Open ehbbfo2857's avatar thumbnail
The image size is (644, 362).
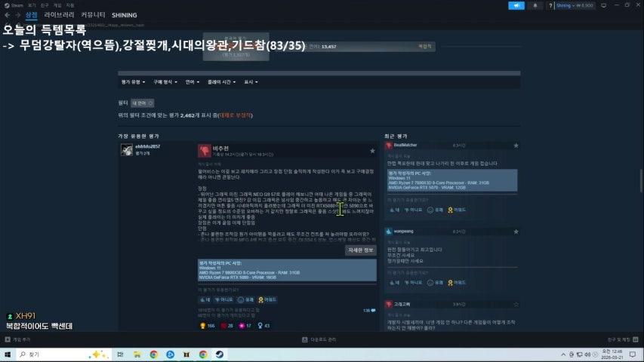point(127,150)
